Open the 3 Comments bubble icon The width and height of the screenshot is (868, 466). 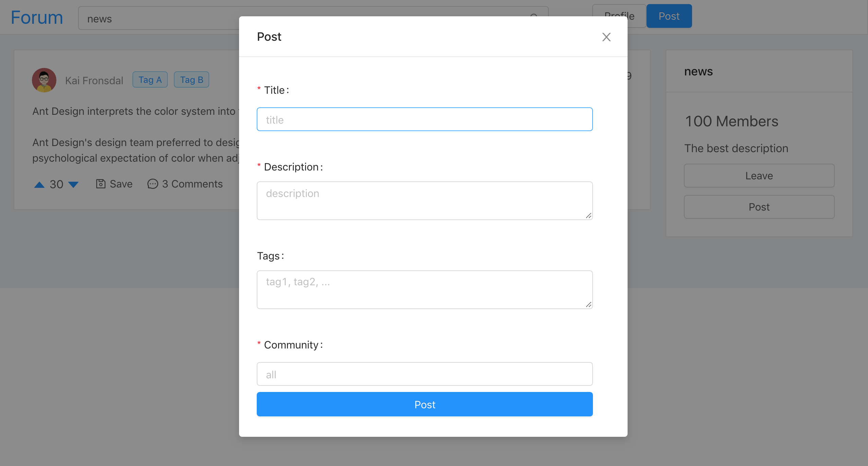[x=152, y=184]
